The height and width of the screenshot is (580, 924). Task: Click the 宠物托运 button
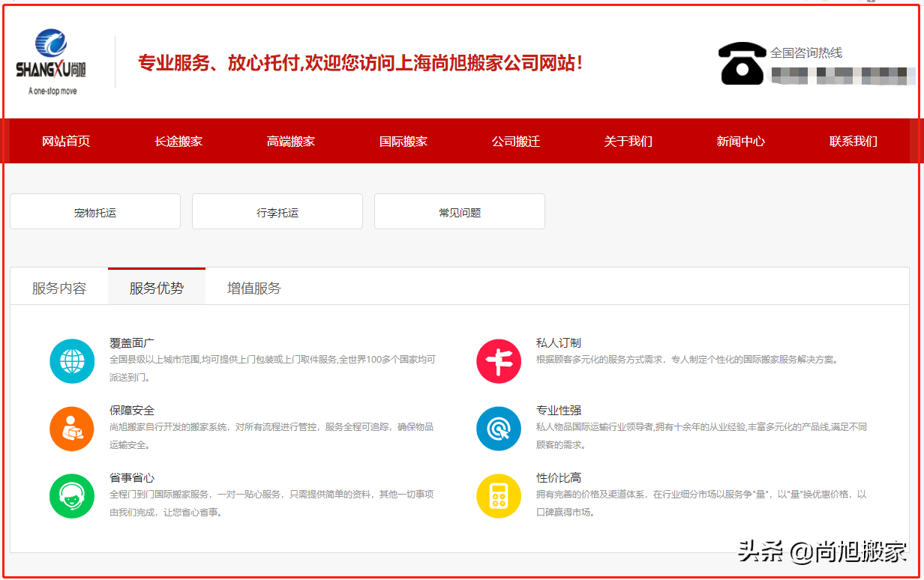point(95,211)
